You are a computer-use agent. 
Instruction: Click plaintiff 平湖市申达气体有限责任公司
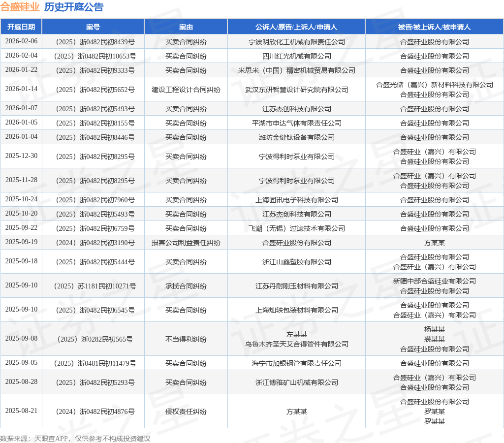[297, 123]
